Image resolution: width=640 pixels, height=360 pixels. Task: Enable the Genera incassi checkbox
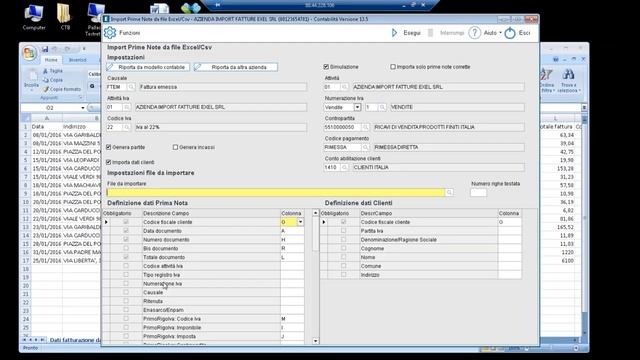pos(176,147)
